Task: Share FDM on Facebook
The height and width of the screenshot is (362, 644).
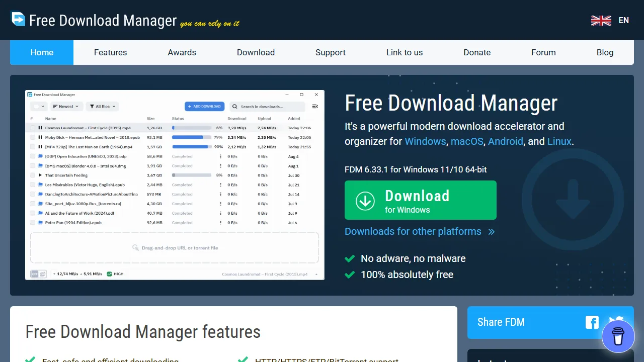Action: pyautogui.click(x=592, y=322)
